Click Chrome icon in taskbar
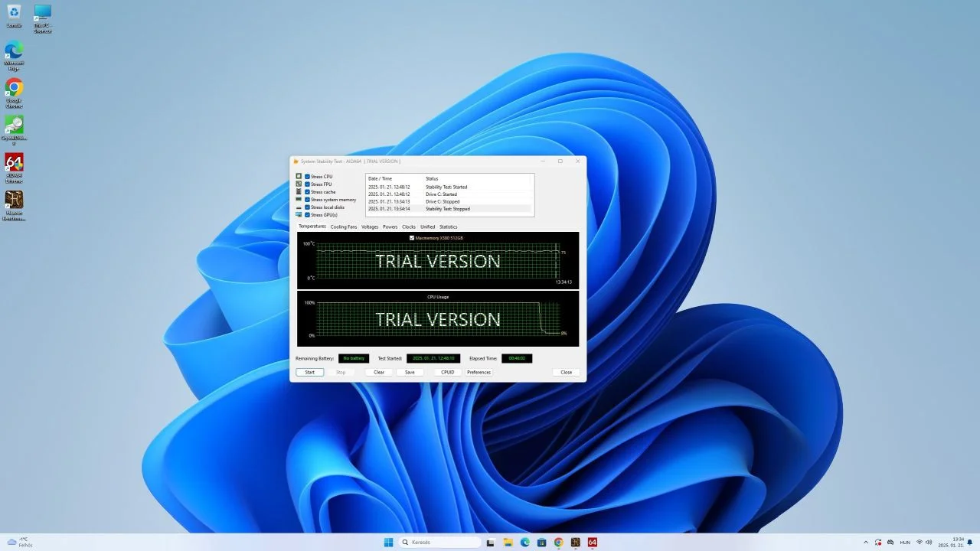This screenshot has height=551, width=980. (x=558, y=542)
